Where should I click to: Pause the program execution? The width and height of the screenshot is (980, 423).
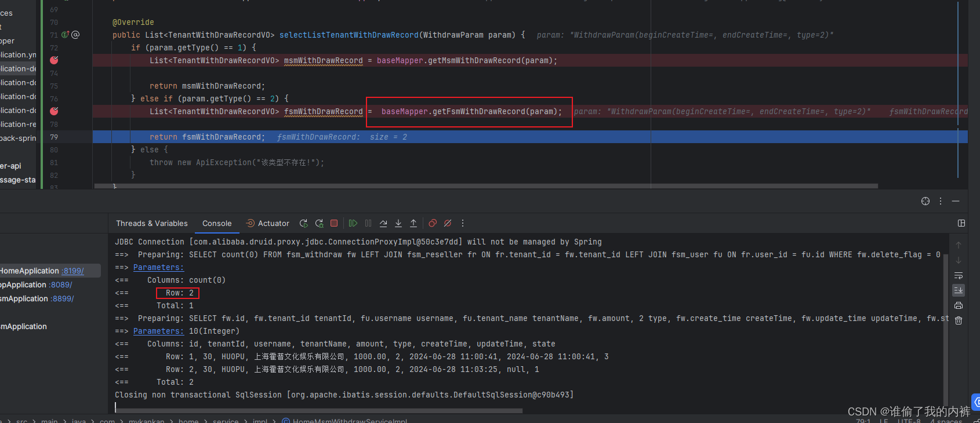[368, 223]
